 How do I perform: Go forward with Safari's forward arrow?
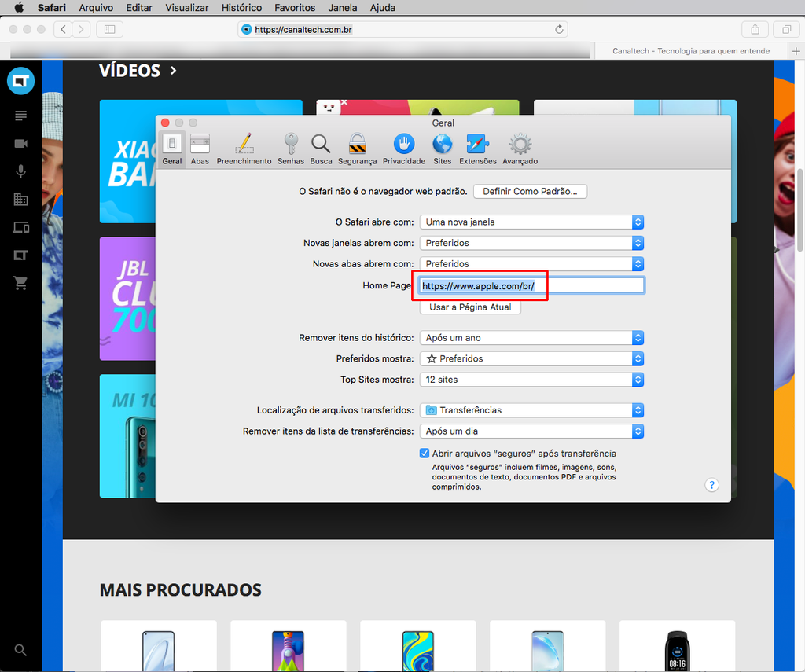pyautogui.click(x=81, y=29)
